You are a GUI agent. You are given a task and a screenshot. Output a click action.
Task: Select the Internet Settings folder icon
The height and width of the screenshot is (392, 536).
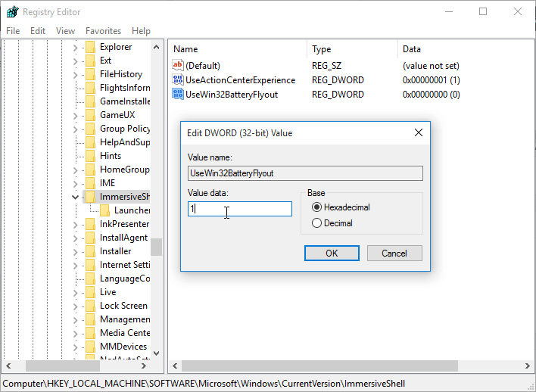pos(91,265)
